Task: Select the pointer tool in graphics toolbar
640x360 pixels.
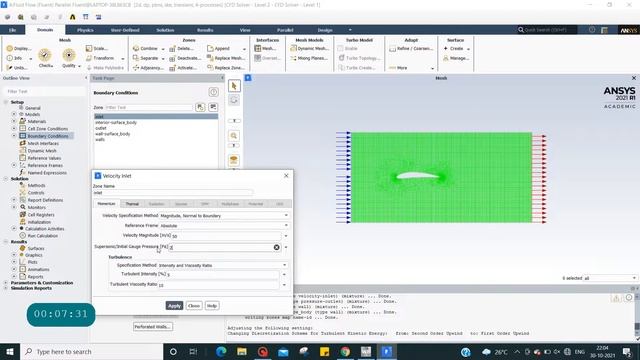Action: [x=234, y=86]
